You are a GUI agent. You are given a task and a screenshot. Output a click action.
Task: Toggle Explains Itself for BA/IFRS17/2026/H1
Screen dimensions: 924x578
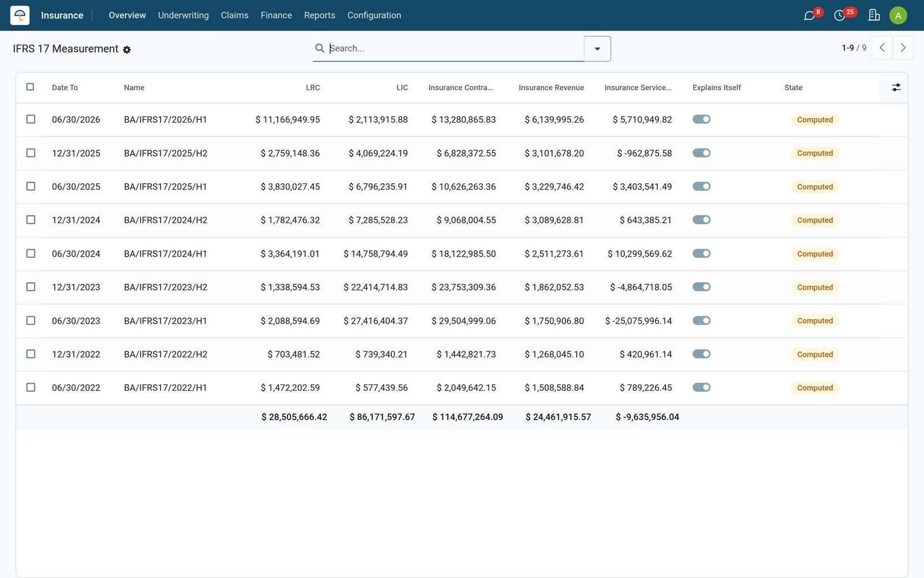702,119
